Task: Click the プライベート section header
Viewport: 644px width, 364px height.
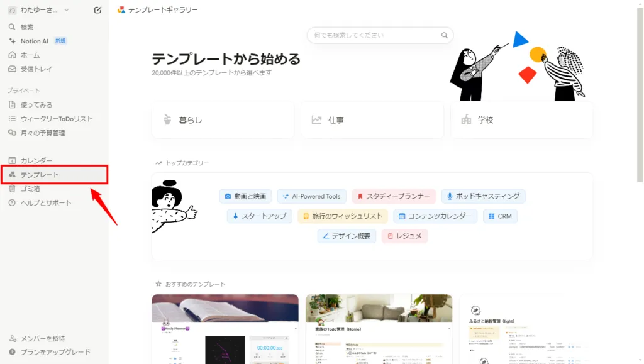Action: (x=23, y=91)
